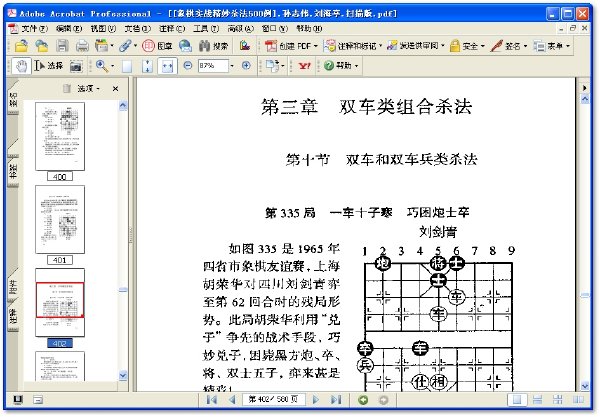Close the pages navigation panel

115,89
